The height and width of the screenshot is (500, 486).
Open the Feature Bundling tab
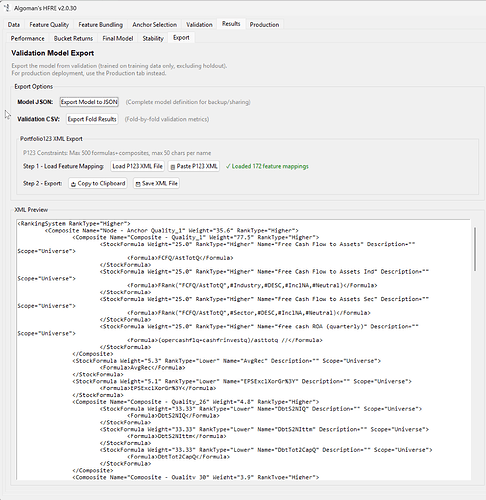click(100, 25)
